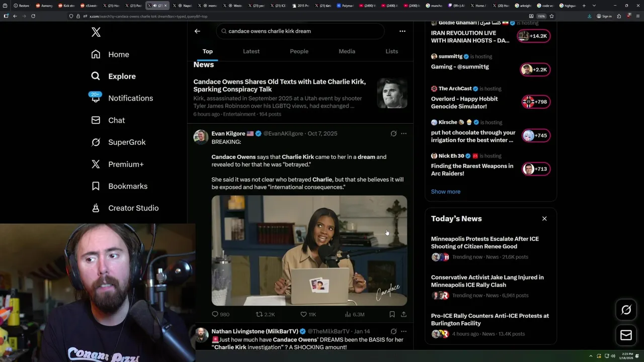Reload the page in the browser
Screen dimensions: 644x362
tap(33, 16)
